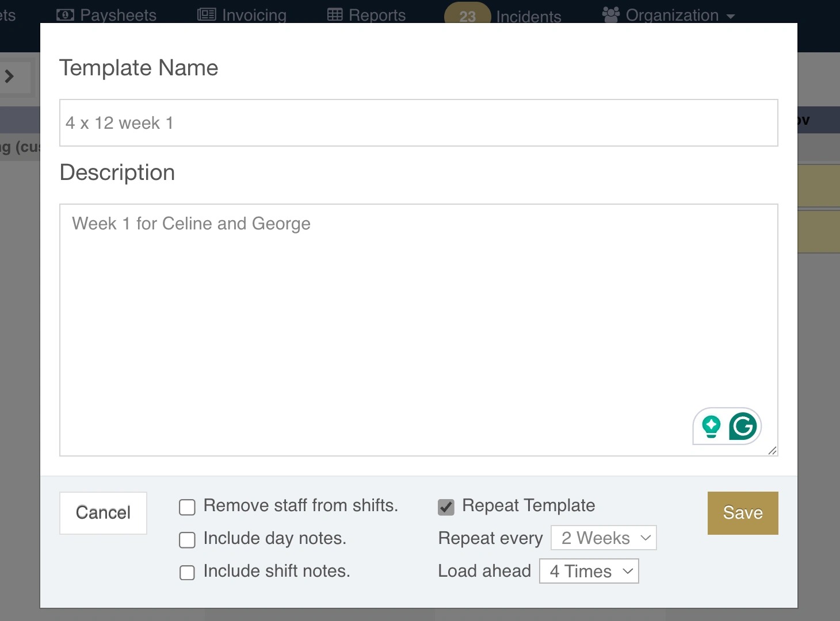Tick the Include shift notes checkbox
The image size is (840, 621).
point(187,573)
